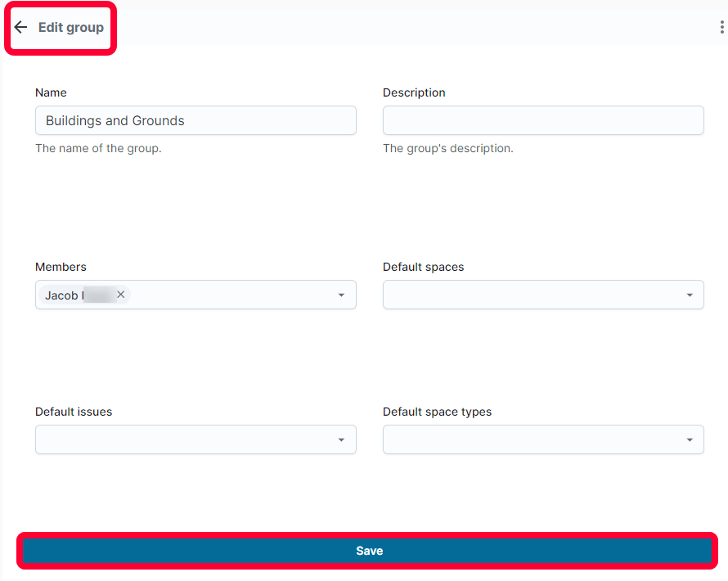The height and width of the screenshot is (581, 728).
Task: Click inside the Default space types box
Action: click(x=543, y=439)
